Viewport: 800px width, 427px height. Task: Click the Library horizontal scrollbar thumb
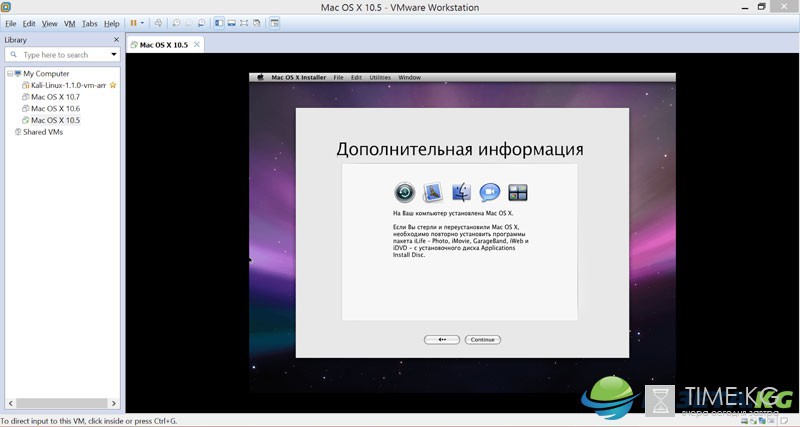(61, 403)
